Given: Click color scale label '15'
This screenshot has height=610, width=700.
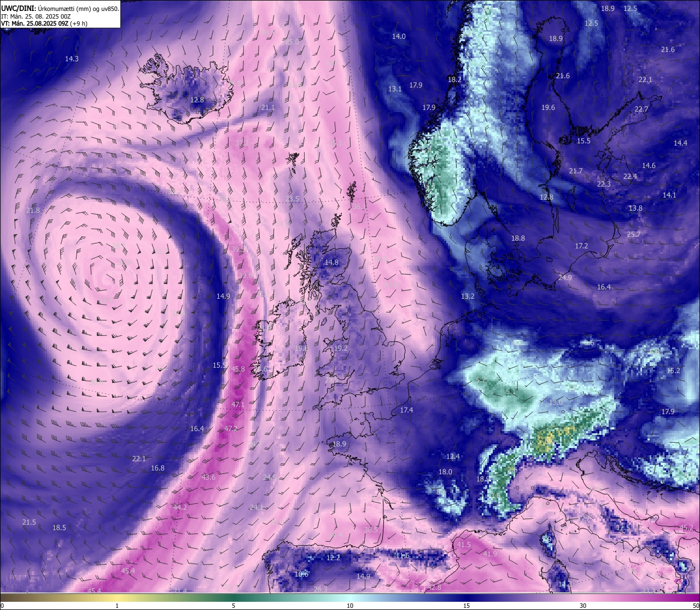Looking at the screenshot, I should tap(466, 606).
